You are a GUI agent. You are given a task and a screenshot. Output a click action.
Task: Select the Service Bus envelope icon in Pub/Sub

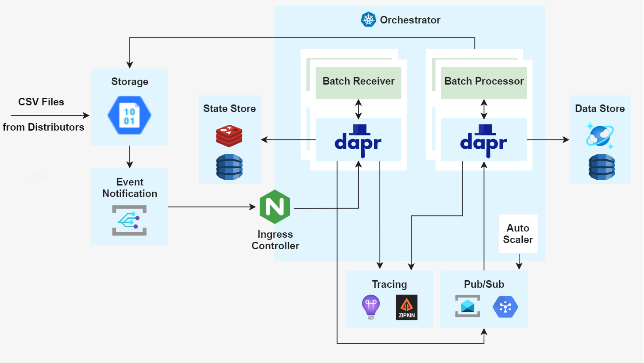coord(468,306)
